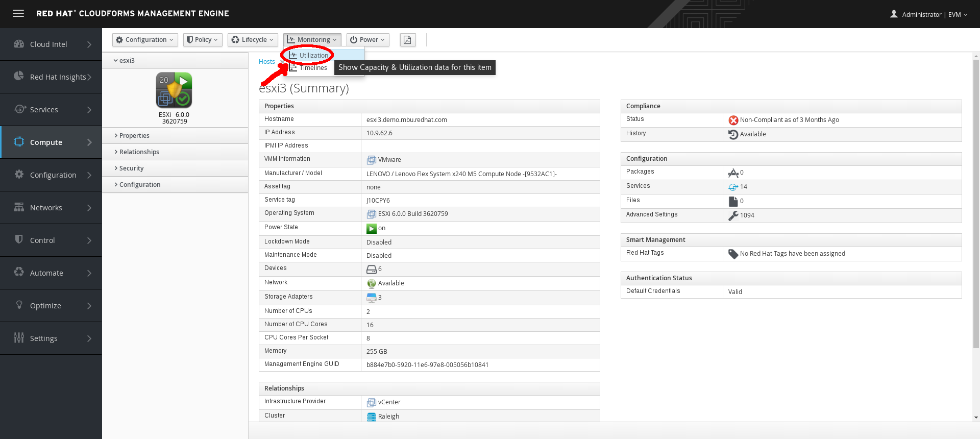The image size is (980, 439).
Task: Click the Services 14 icon
Action: [733, 187]
